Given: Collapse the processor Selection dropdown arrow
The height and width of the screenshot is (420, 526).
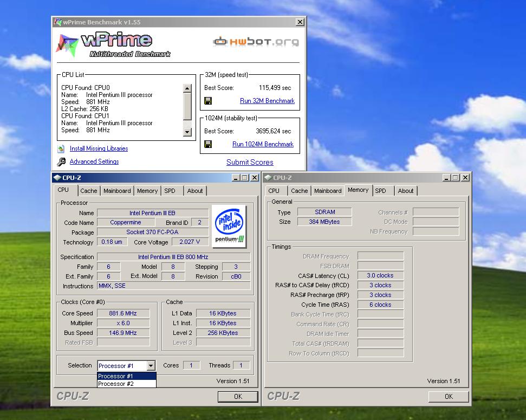Looking at the screenshot, I should click(151, 366).
